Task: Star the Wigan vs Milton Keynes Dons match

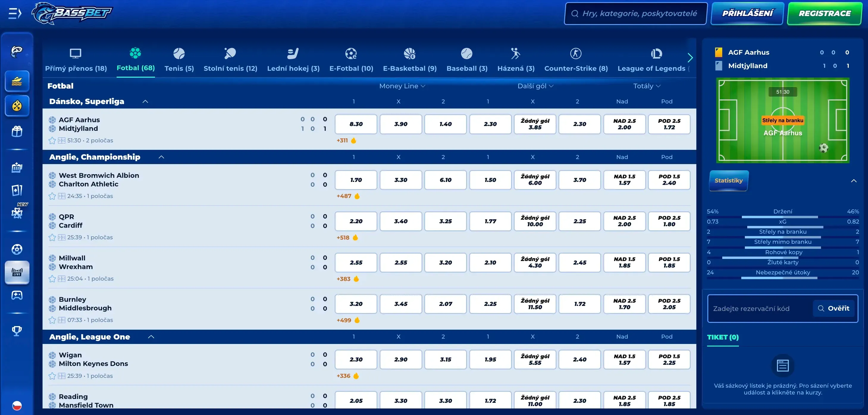Action: pyautogui.click(x=52, y=376)
